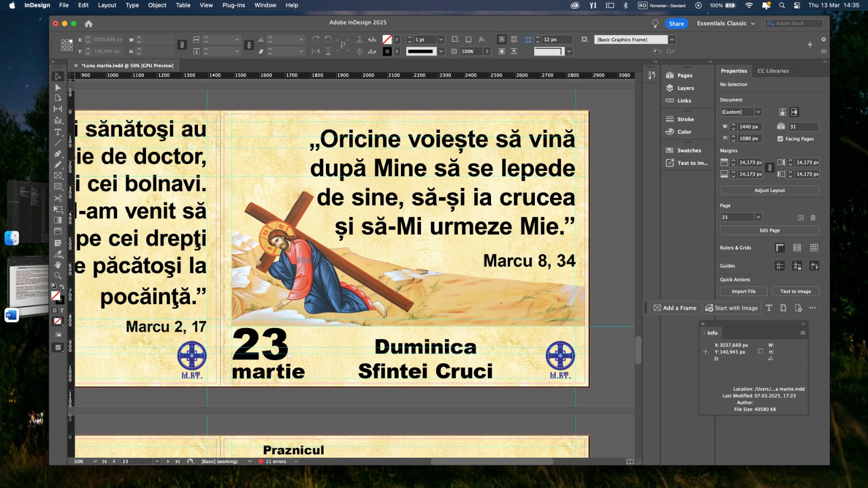Toggle the Show Rulers button

[x=780, y=248]
